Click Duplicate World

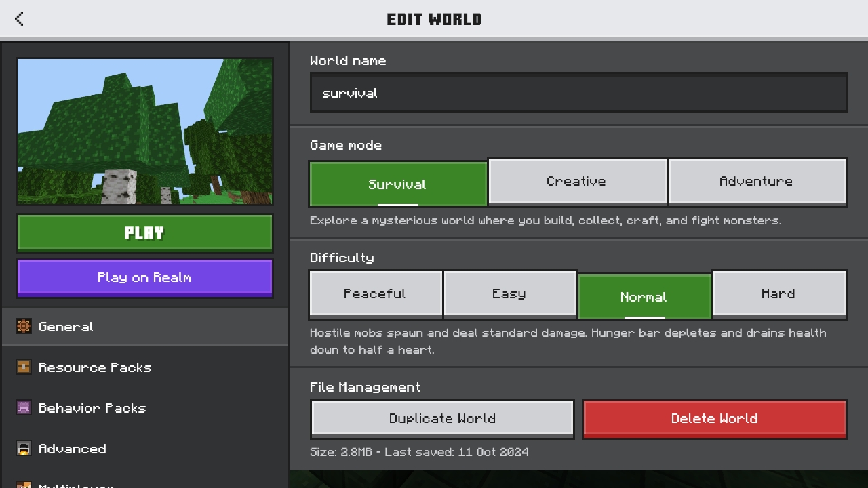(442, 418)
